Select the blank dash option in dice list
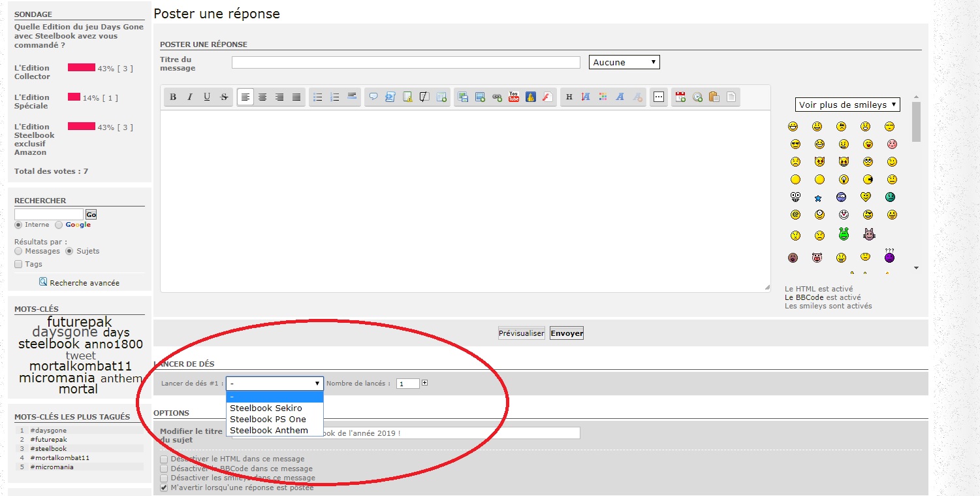 (x=275, y=397)
